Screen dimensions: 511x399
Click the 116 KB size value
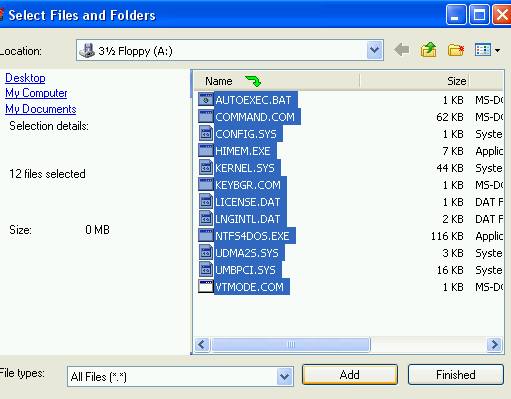pos(447,236)
